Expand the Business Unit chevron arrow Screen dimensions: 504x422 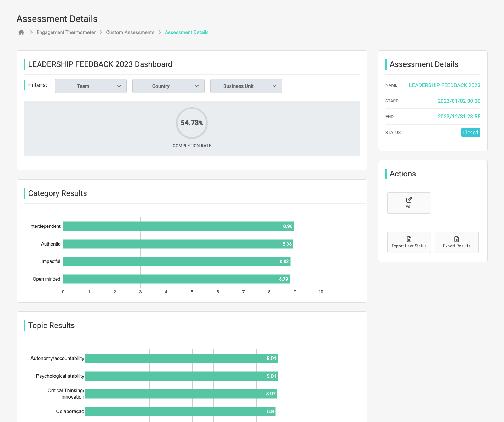[274, 86]
